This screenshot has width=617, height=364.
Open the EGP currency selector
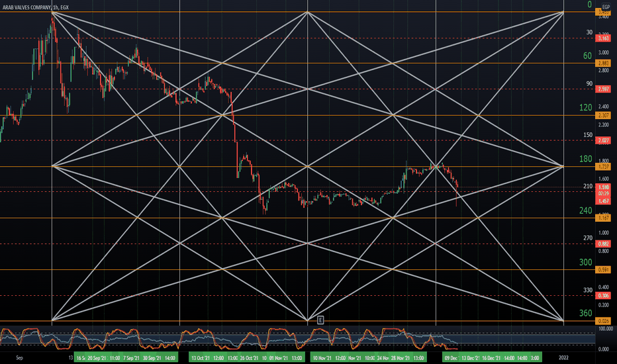[606, 7]
